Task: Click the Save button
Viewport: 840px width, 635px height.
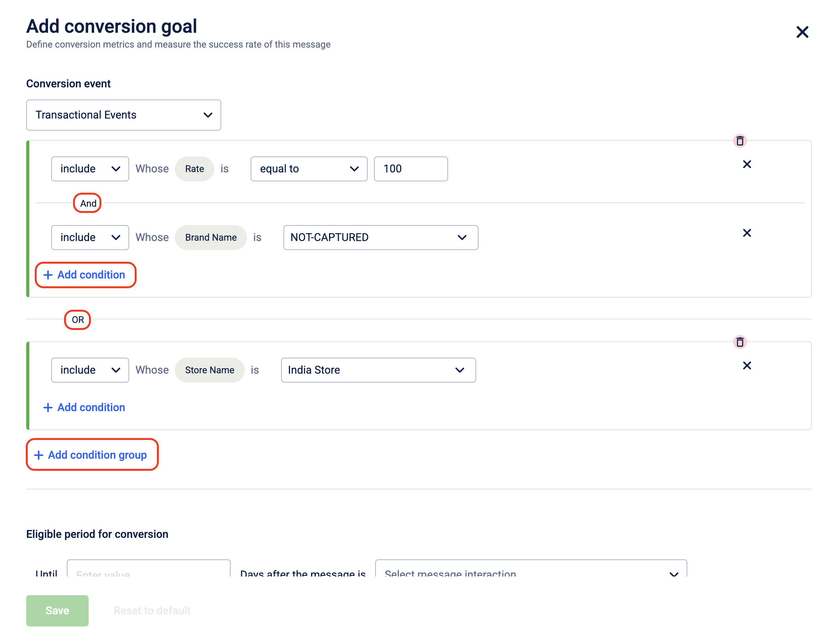Action: tap(57, 610)
